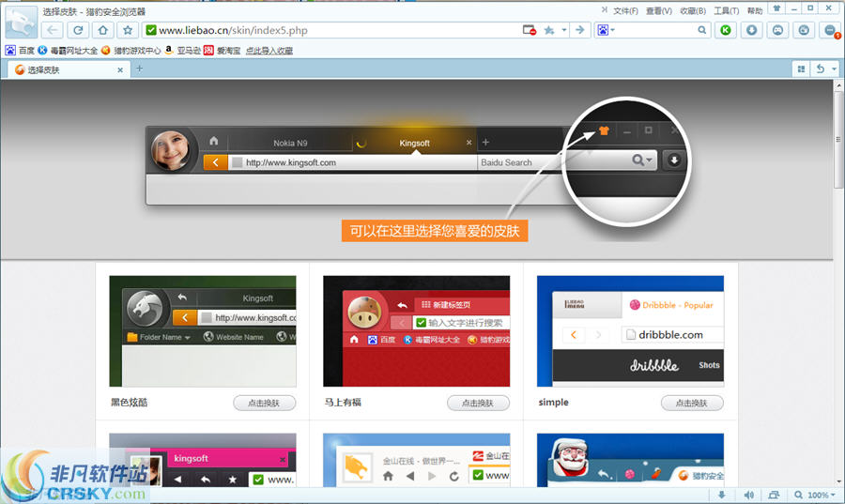Open the message icon with the red notification badge
Screen dimensions: 845x504
[x=831, y=31]
